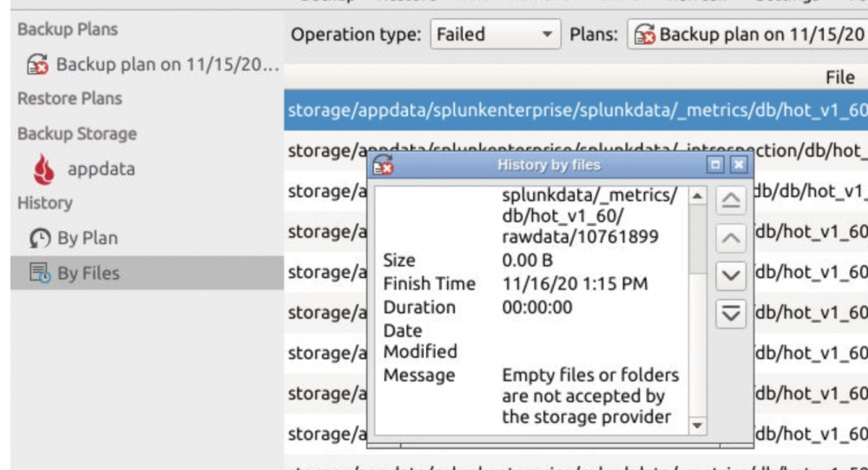The image size is (868, 470).
Task: Close the History by files dialog
Action: (739, 164)
